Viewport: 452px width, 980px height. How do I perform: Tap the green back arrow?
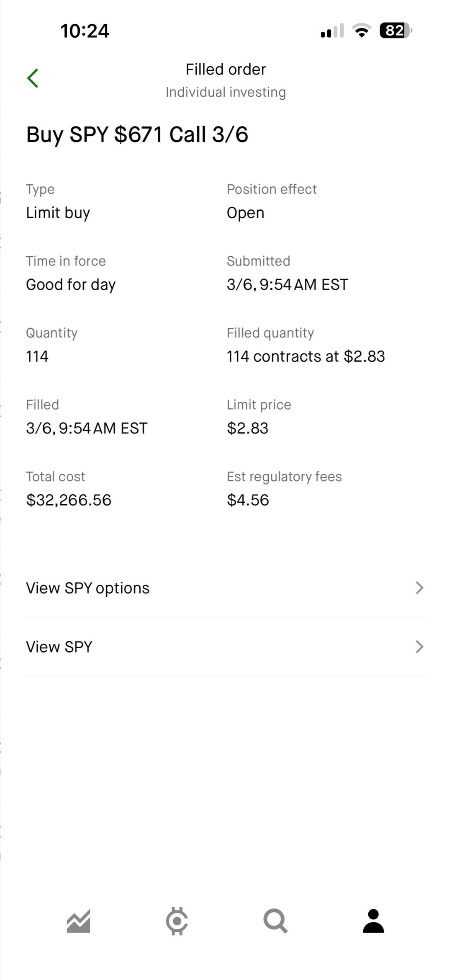point(33,78)
